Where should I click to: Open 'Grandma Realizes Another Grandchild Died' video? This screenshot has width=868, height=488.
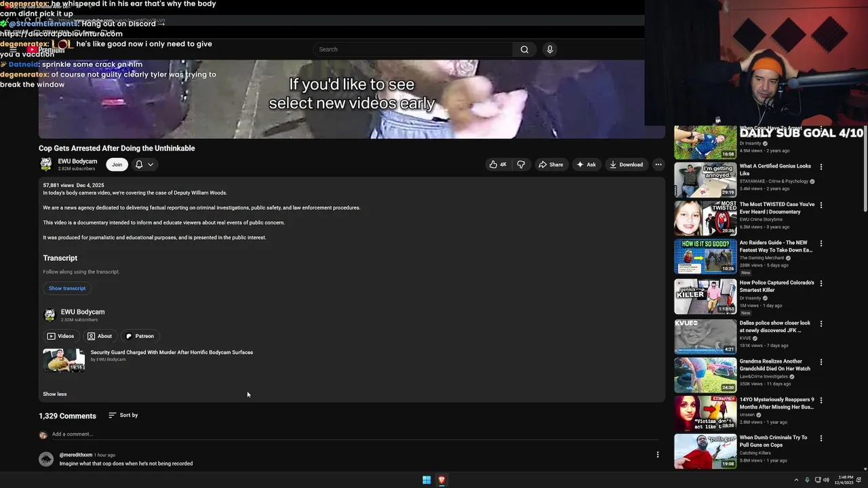tap(775, 365)
